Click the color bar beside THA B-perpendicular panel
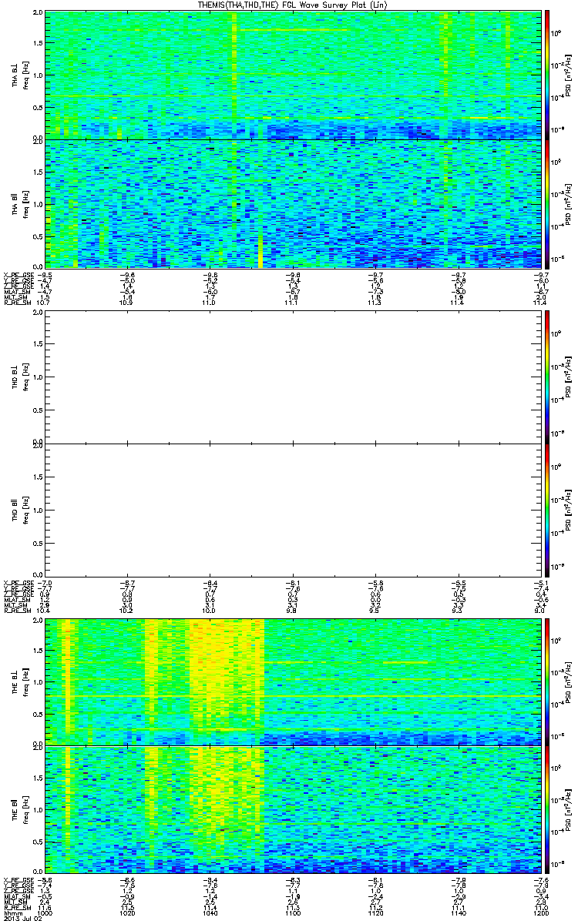 pyautogui.click(x=547, y=75)
